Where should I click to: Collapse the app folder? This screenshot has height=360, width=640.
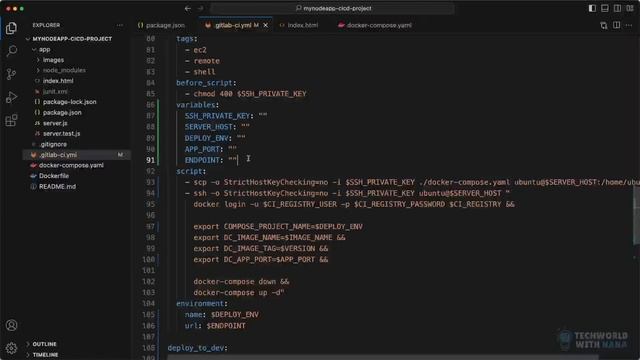click(44, 49)
